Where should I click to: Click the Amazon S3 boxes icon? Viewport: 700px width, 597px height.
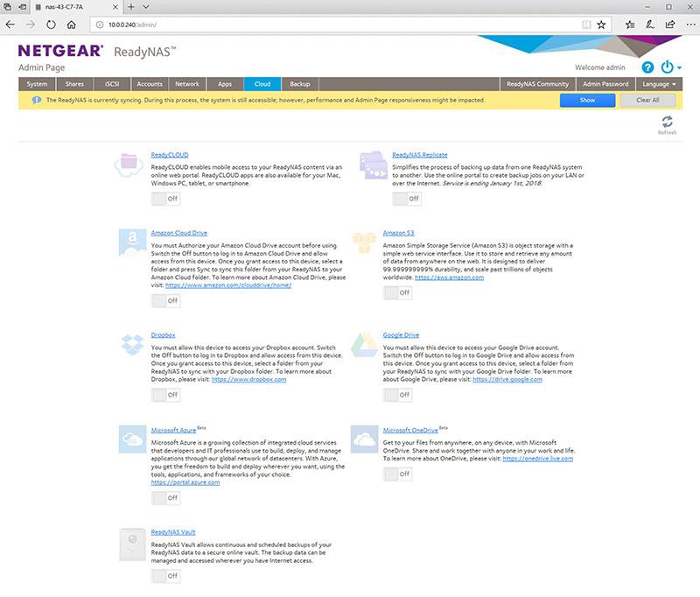(x=364, y=242)
